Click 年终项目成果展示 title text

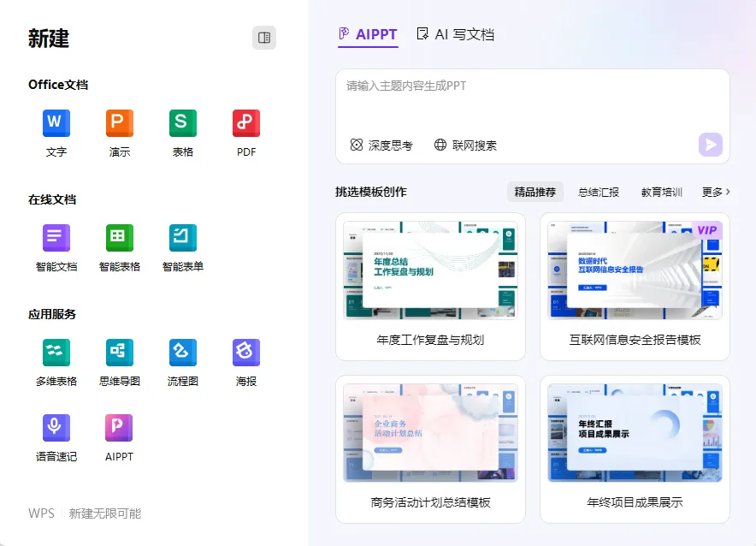click(x=635, y=502)
